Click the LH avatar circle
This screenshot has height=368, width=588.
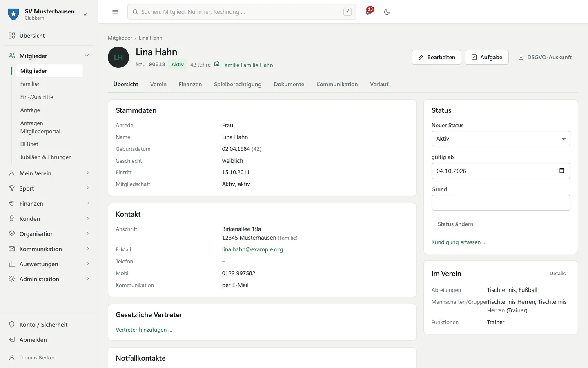click(118, 57)
